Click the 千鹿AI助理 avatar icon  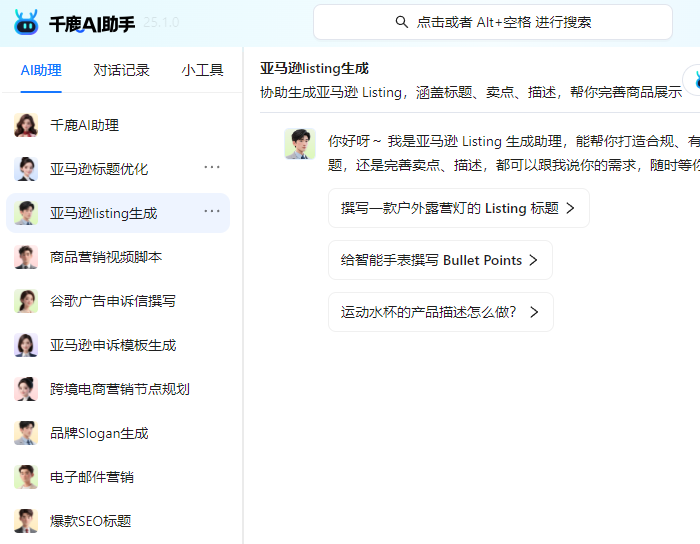tap(26, 125)
